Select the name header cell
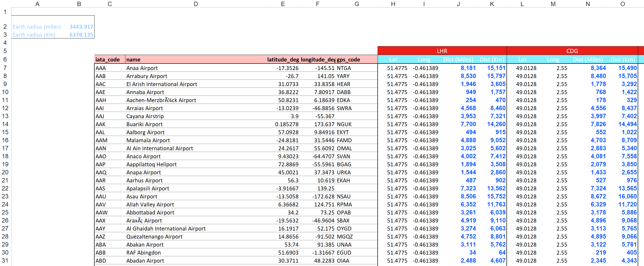This screenshot has height=266, width=644. coord(196,60)
